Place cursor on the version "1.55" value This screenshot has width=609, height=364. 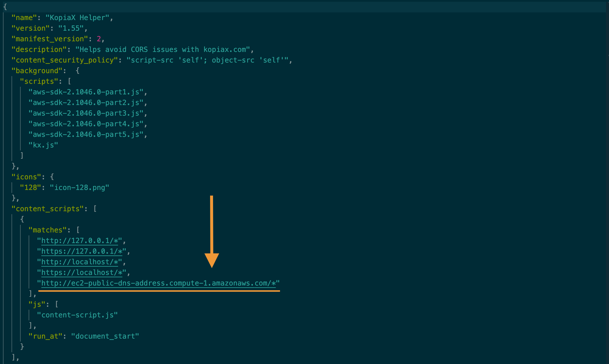71,28
